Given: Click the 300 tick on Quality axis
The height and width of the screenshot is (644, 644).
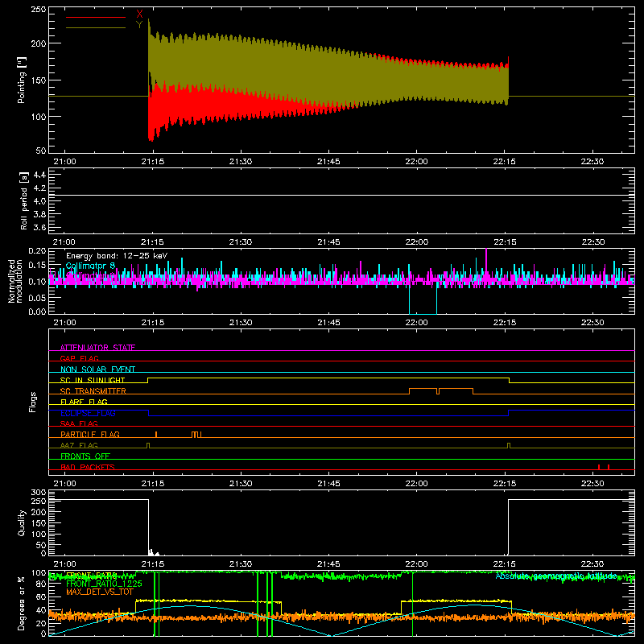Looking at the screenshot, I should click(38, 492).
